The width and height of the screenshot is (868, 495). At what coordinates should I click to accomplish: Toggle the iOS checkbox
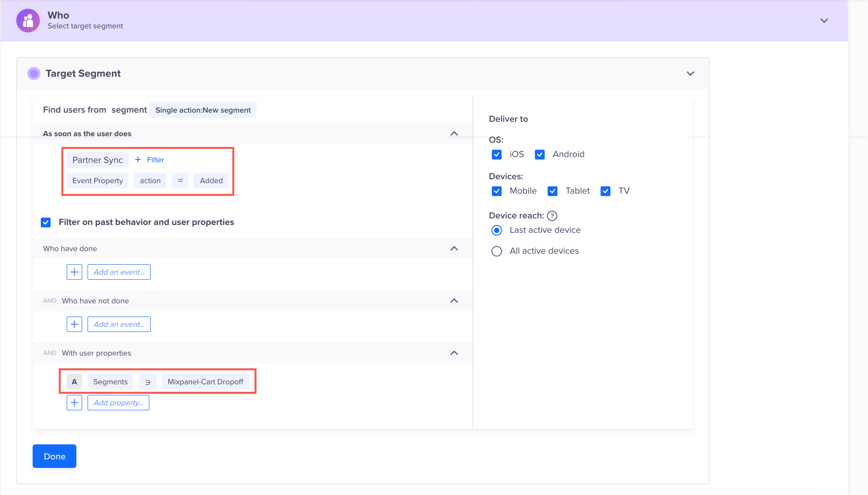point(497,154)
